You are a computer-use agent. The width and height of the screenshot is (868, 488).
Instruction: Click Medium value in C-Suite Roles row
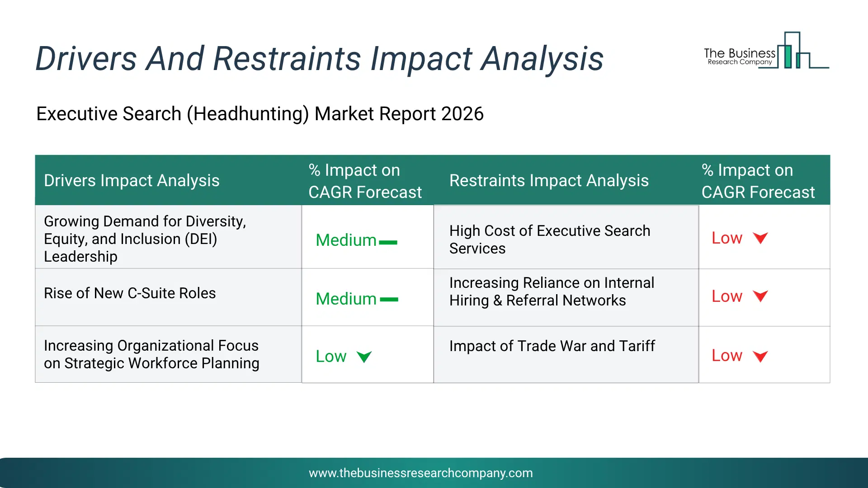tap(346, 299)
